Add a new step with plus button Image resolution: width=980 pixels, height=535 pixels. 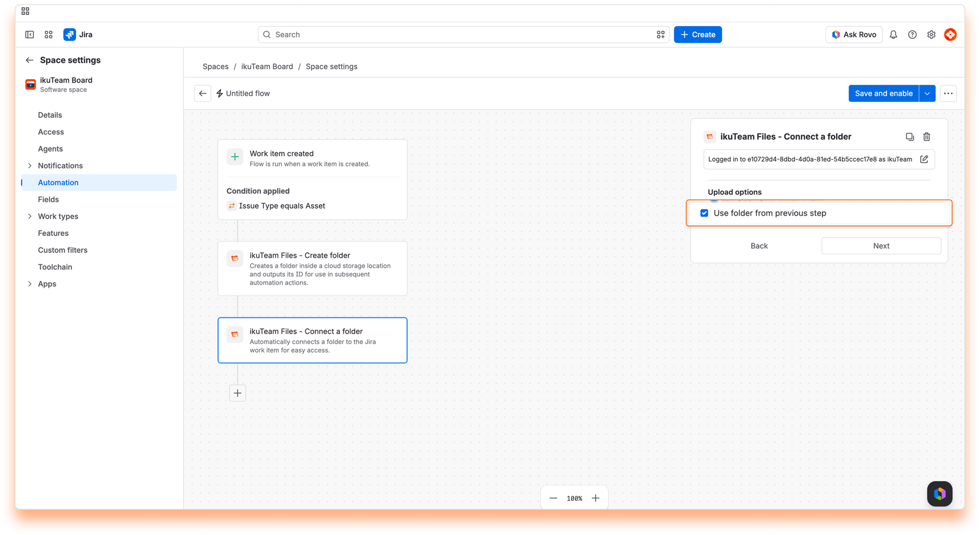(x=238, y=393)
